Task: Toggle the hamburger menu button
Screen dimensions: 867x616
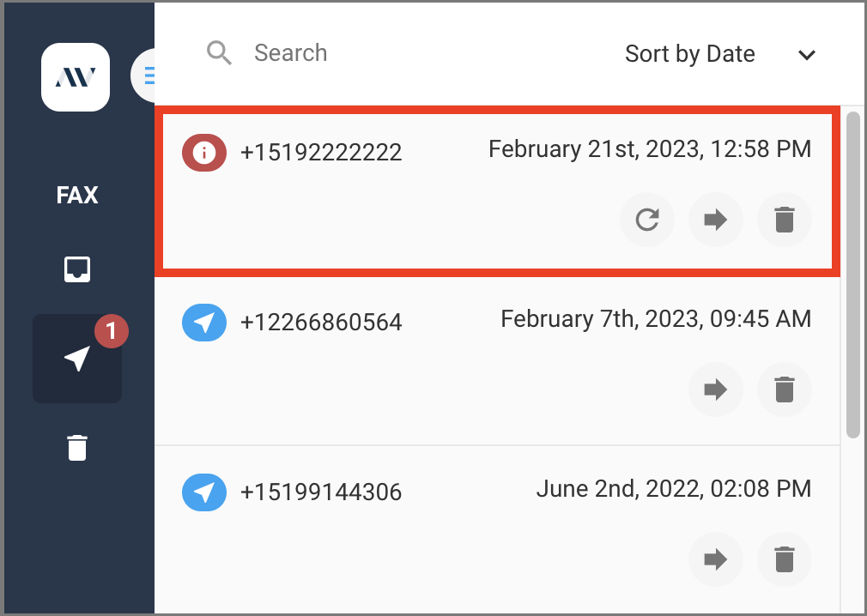Action: [143, 75]
